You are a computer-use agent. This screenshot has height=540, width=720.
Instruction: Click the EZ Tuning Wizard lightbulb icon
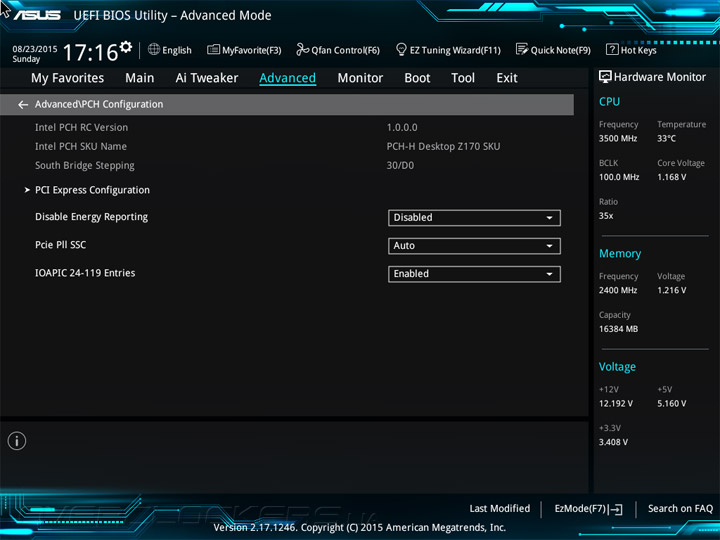tap(401, 49)
